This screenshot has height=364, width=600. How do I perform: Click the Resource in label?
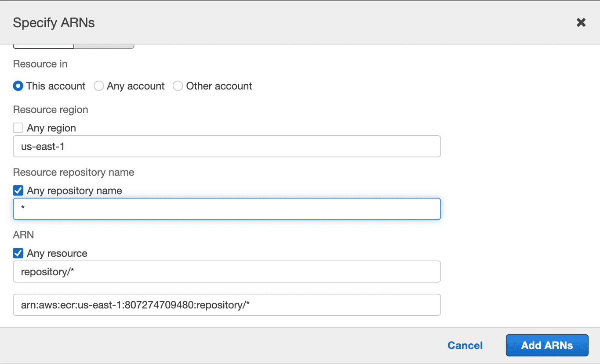[x=40, y=64]
